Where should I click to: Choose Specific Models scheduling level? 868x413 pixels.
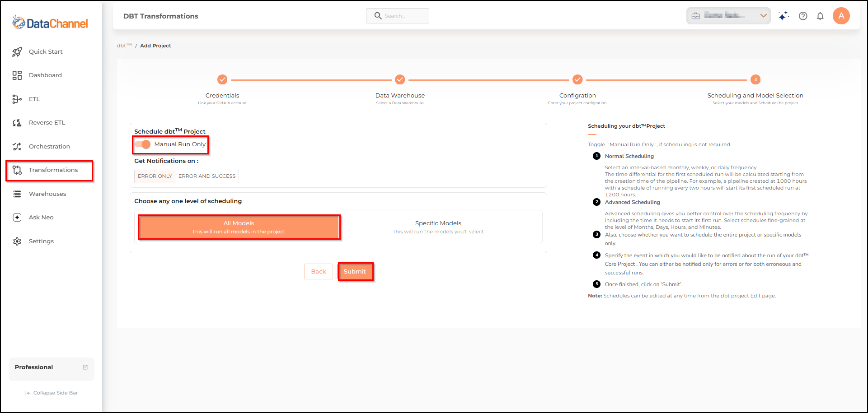(x=438, y=227)
